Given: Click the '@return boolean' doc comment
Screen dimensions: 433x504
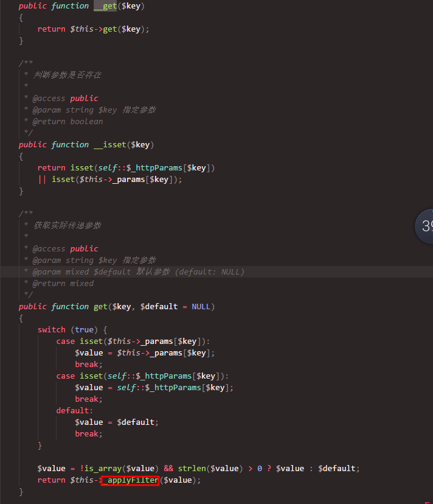Looking at the screenshot, I should [x=68, y=122].
